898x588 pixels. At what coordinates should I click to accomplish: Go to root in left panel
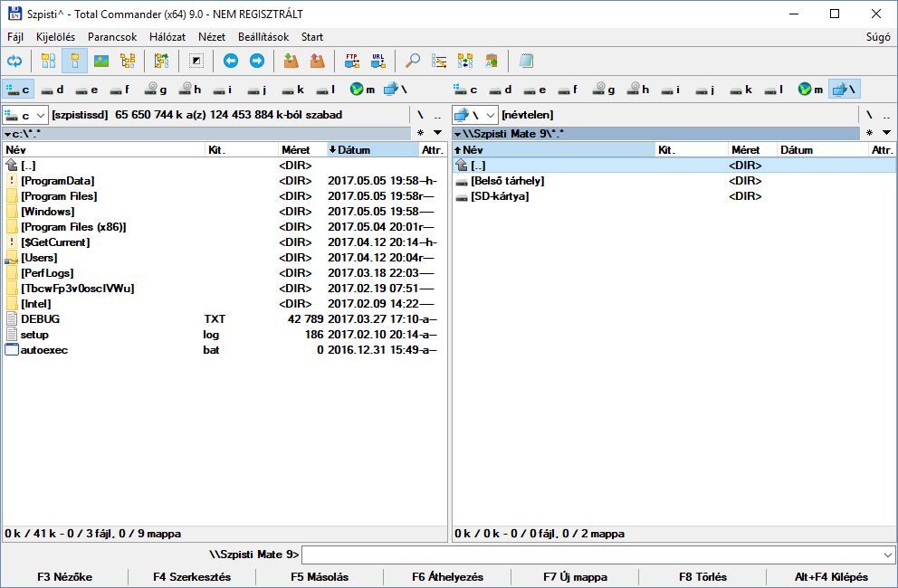[x=420, y=115]
